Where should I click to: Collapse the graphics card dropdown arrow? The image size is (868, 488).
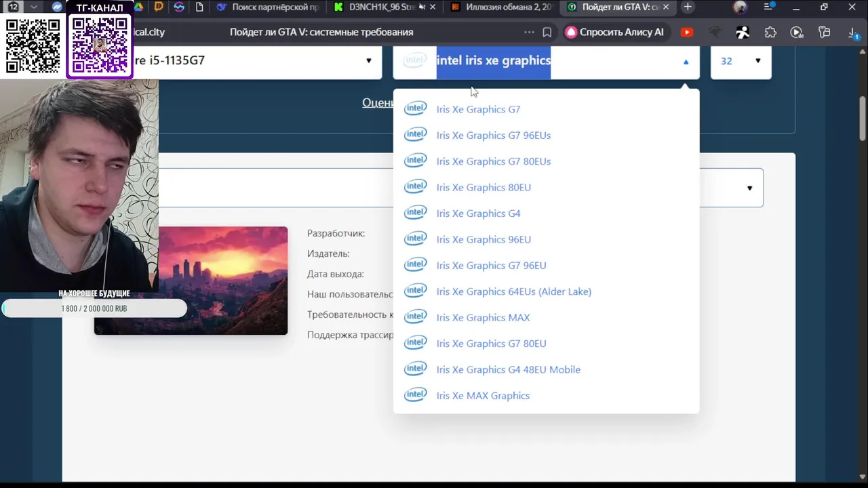click(686, 62)
